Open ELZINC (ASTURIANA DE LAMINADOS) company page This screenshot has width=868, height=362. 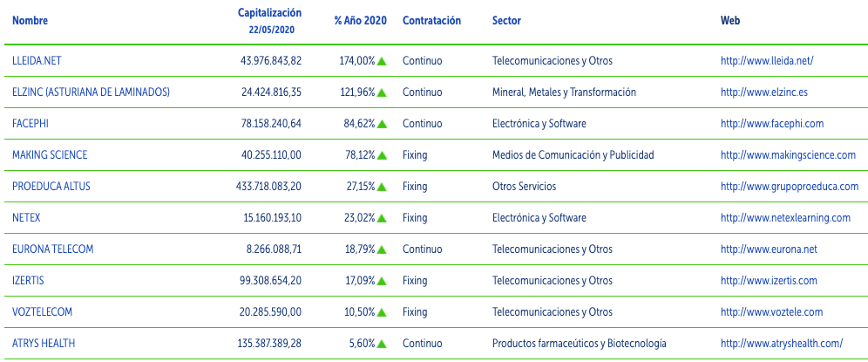[x=91, y=92]
